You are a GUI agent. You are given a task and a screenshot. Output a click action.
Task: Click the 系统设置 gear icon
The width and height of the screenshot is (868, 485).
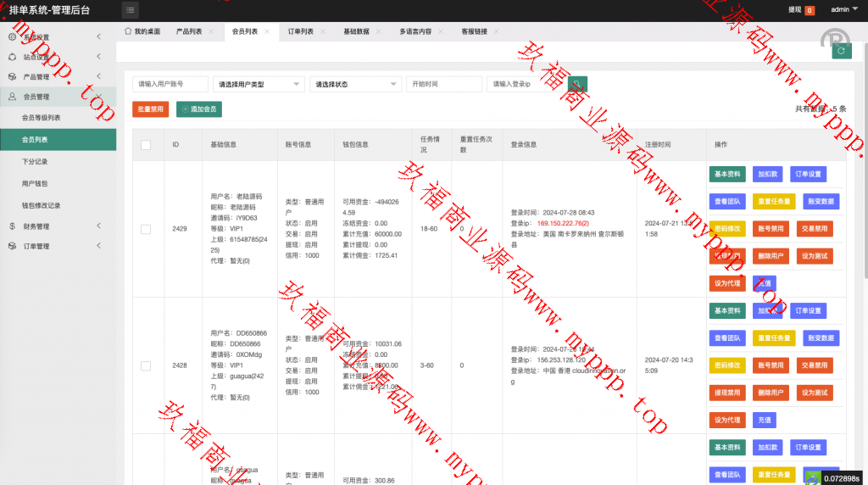pos(12,37)
